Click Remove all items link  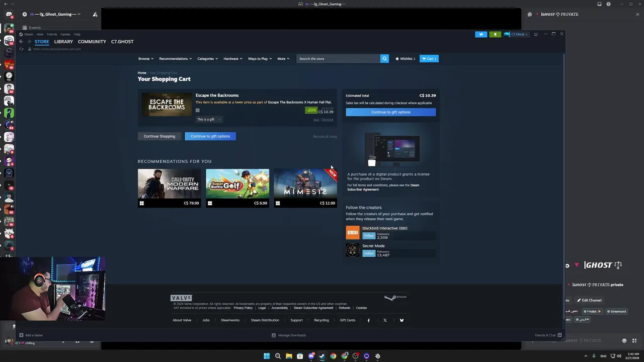pyautogui.click(x=325, y=136)
